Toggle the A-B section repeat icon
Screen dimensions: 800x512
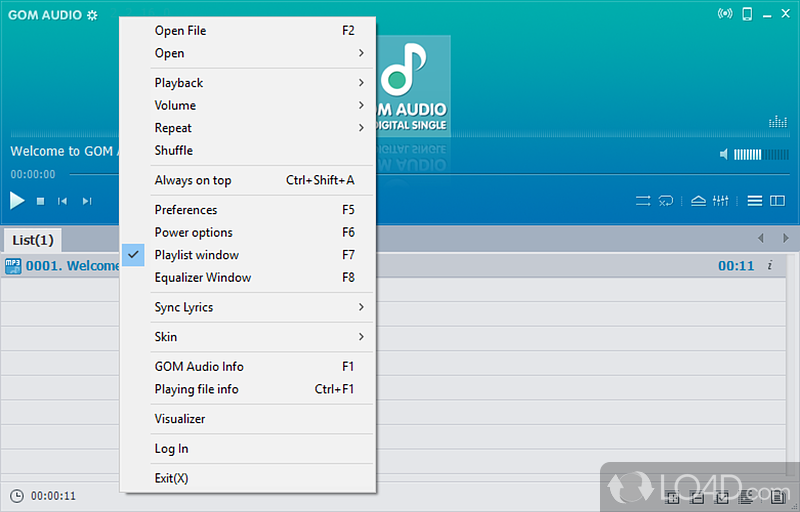(x=643, y=201)
